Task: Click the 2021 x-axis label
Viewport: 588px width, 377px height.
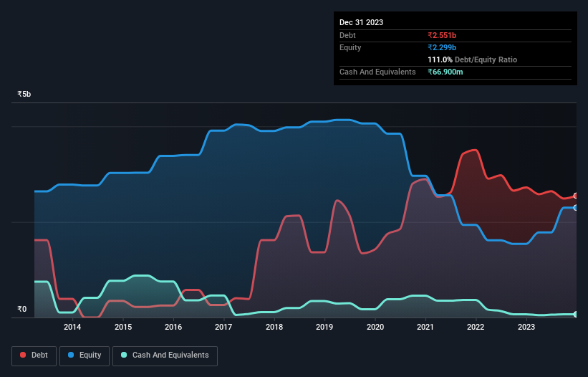Action: tap(425, 327)
